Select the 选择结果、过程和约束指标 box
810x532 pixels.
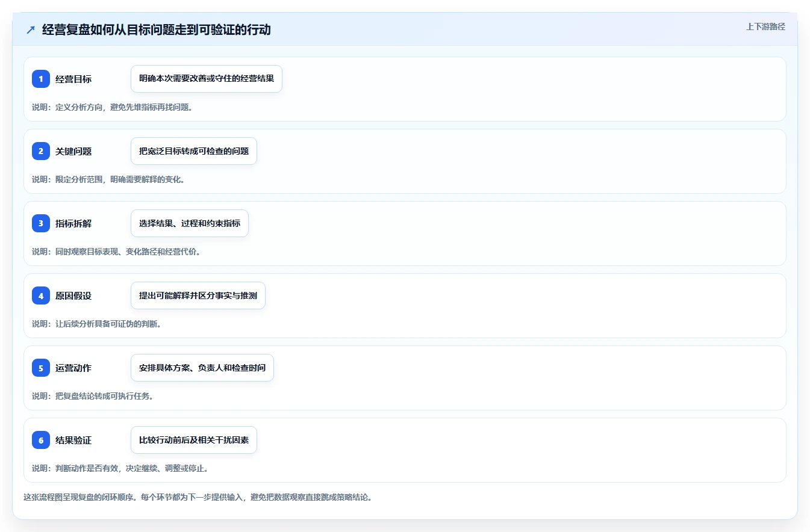190,223
